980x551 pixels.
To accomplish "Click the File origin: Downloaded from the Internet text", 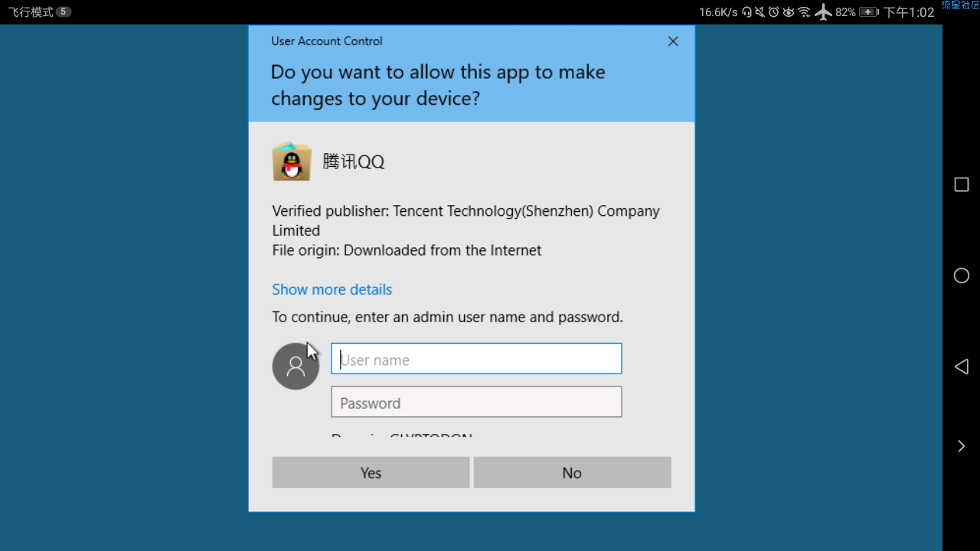I will tap(407, 250).
